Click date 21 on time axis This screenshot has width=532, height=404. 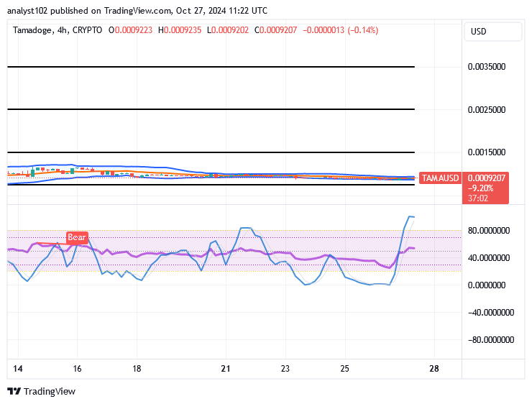(226, 368)
